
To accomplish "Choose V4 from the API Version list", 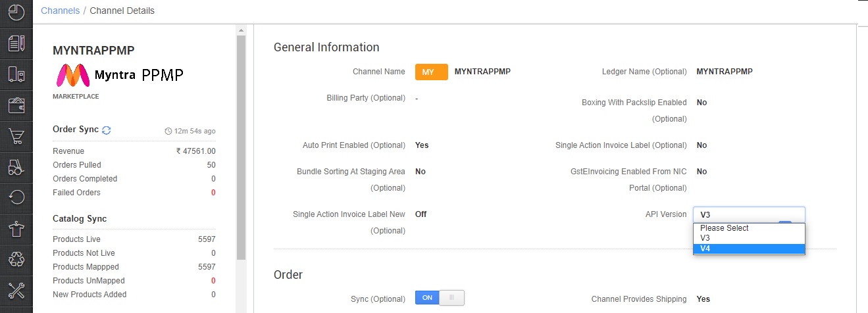I will pyautogui.click(x=749, y=249).
